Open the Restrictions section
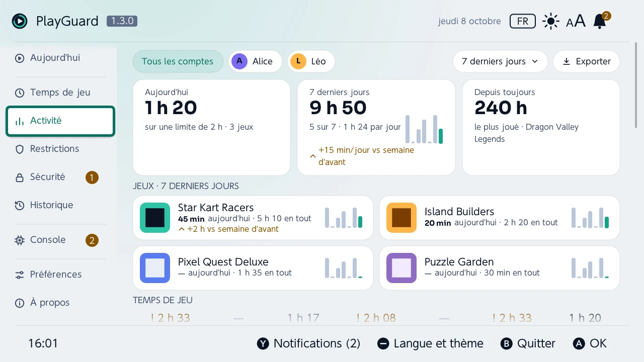644x362 pixels. 60,149
